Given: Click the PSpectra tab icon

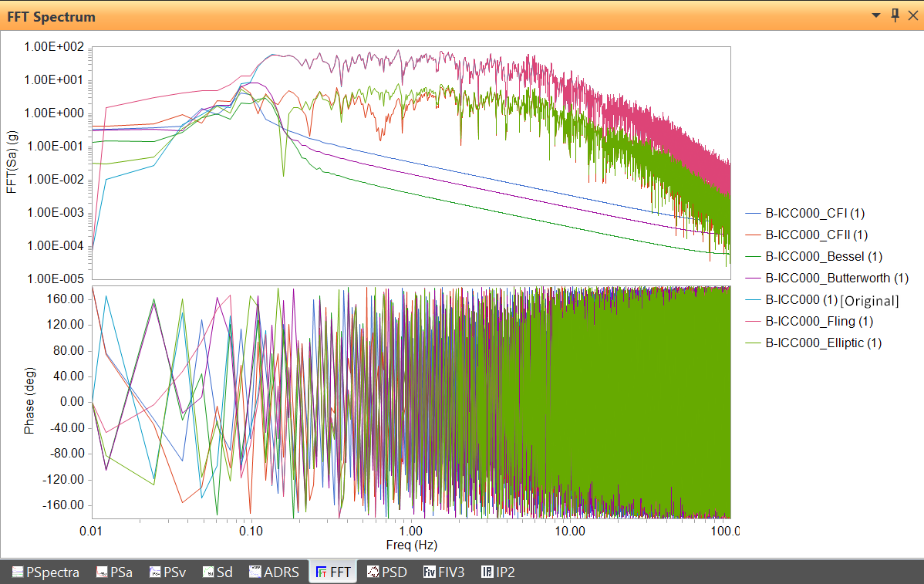Looking at the screenshot, I should click(x=18, y=572).
